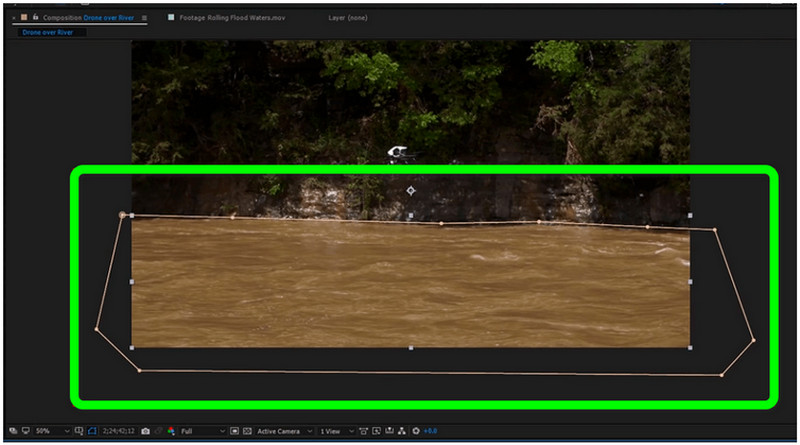
Task: Expand the Active Camera dropdown
Action: (284, 431)
